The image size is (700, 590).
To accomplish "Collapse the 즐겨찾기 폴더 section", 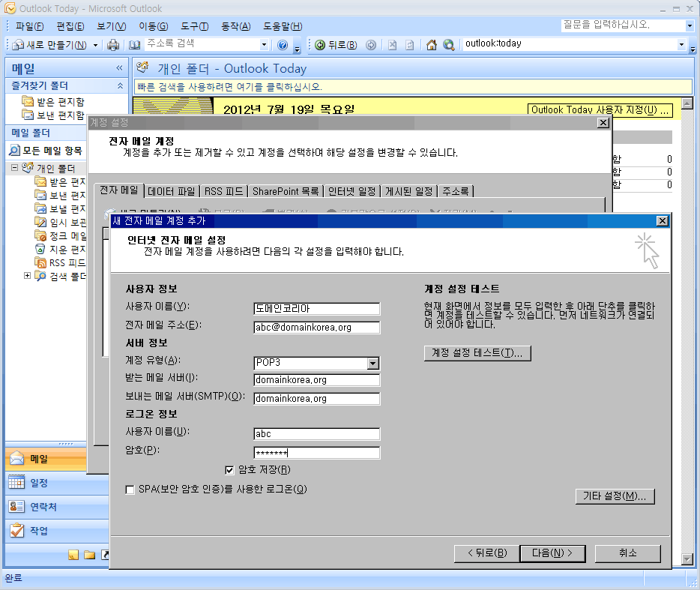I will tap(120, 85).
